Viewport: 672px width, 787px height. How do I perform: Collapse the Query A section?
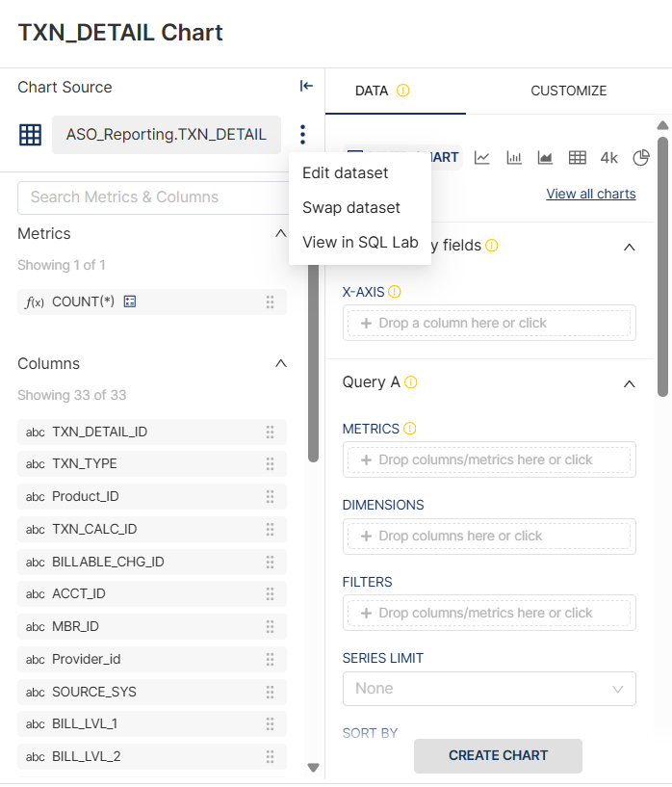[x=630, y=382]
